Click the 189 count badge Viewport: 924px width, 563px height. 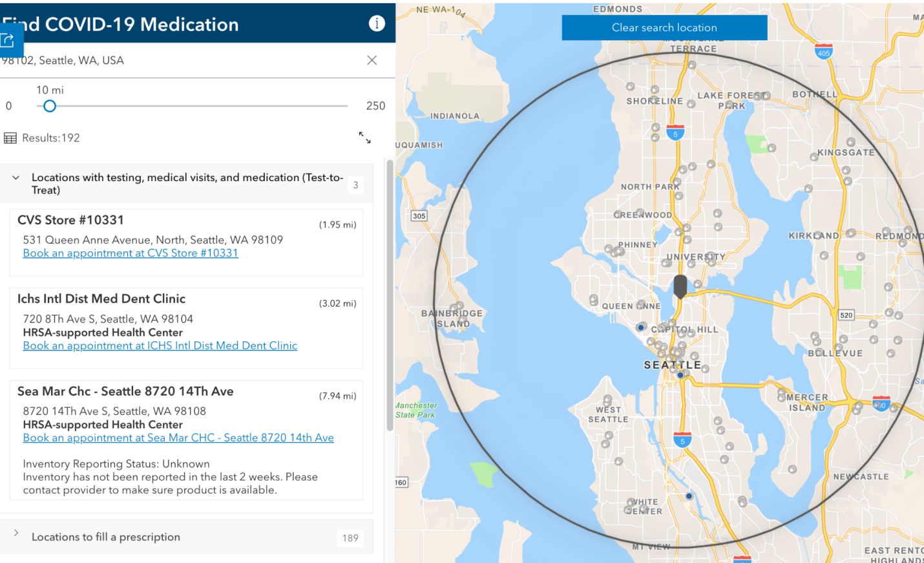[x=350, y=538]
